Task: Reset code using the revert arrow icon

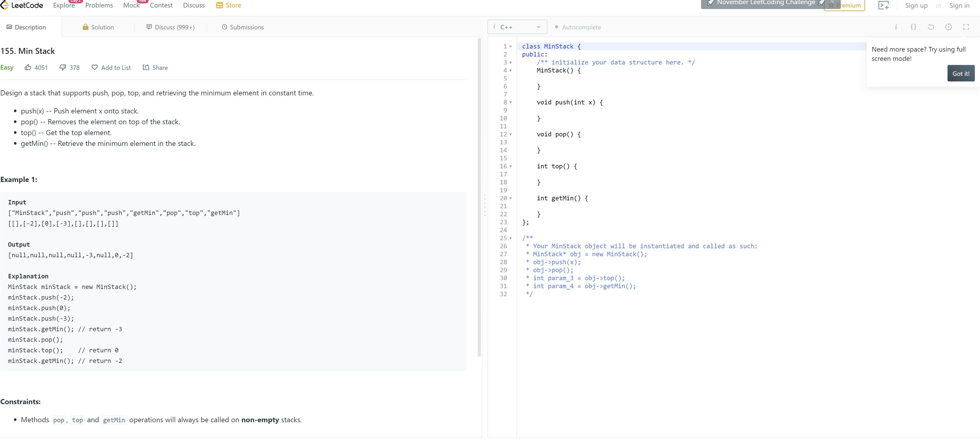Action: pos(930,27)
